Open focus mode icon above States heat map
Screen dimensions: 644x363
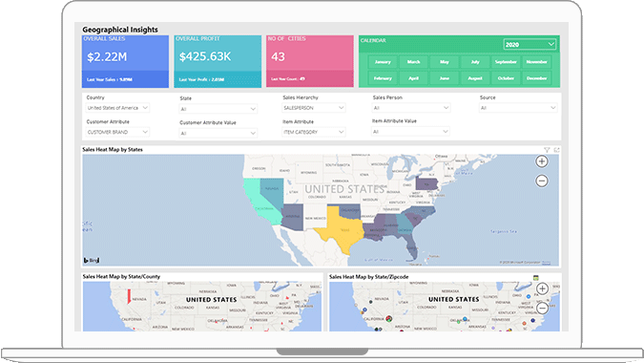click(x=556, y=150)
